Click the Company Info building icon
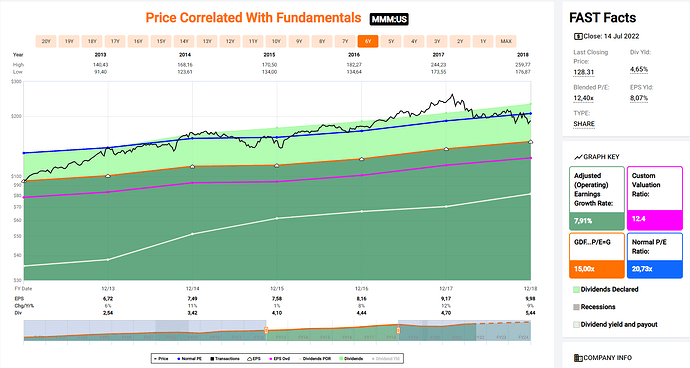Screen dimensions: 690x368 click(x=578, y=358)
